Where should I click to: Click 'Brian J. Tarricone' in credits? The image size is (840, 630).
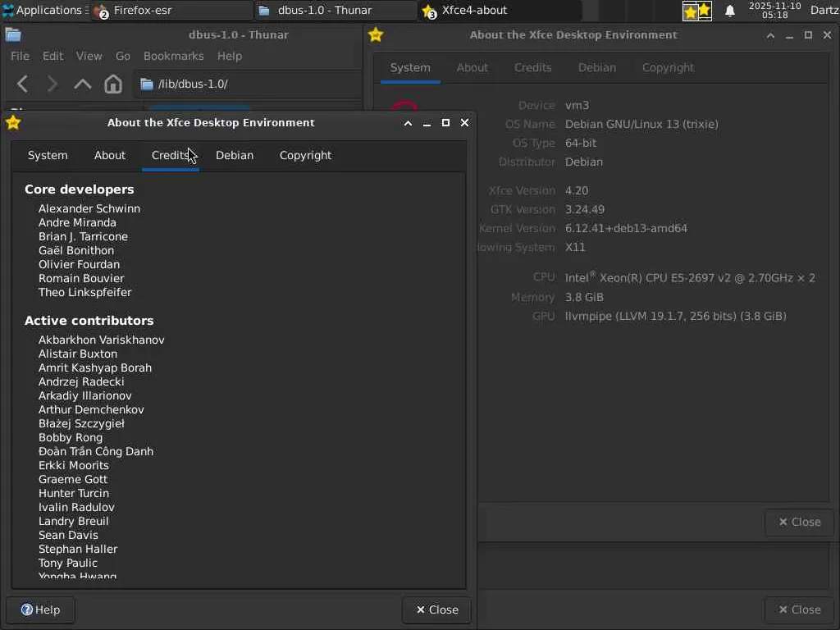83,237
